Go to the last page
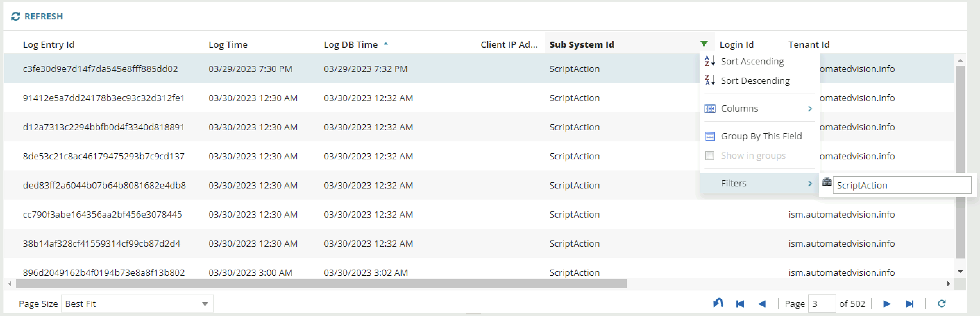 pos(909,304)
